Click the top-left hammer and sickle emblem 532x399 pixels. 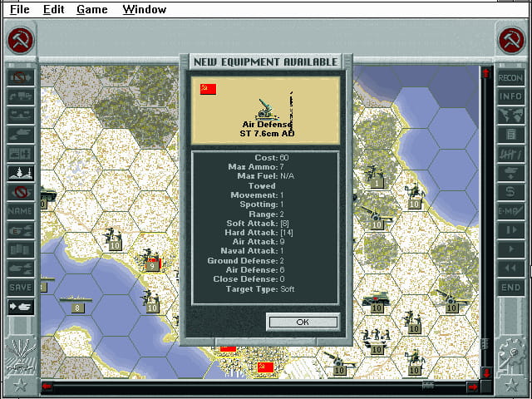(x=20, y=41)
